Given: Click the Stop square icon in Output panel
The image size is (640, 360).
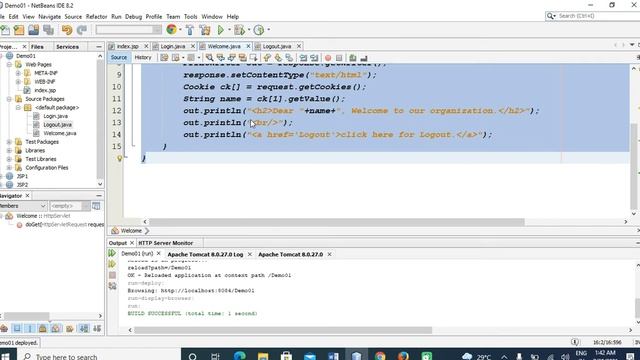Looking at the screenshot, I should [112, 275].
